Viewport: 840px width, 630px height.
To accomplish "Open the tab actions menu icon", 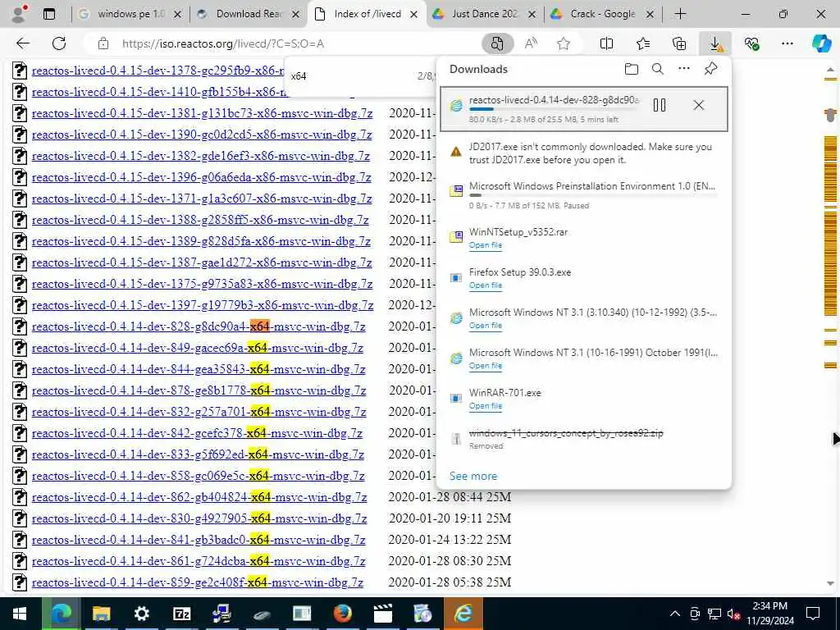I will [x=49, y=14].
